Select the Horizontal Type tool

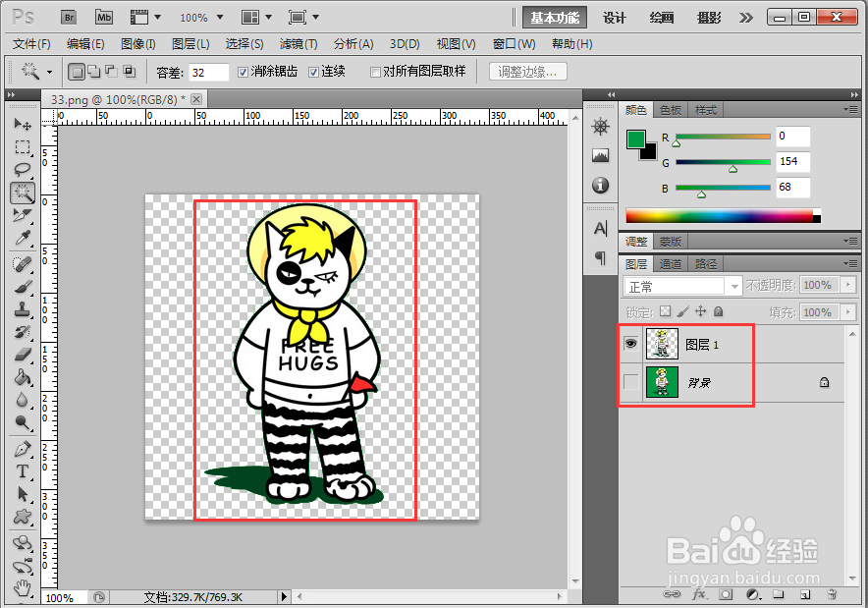tap(22, 471)
